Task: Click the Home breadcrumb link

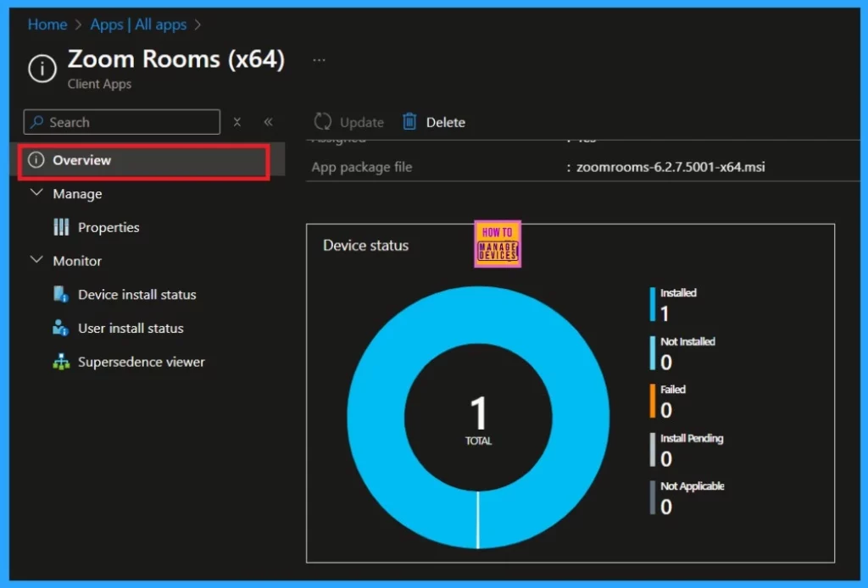Action: [47, 25]
